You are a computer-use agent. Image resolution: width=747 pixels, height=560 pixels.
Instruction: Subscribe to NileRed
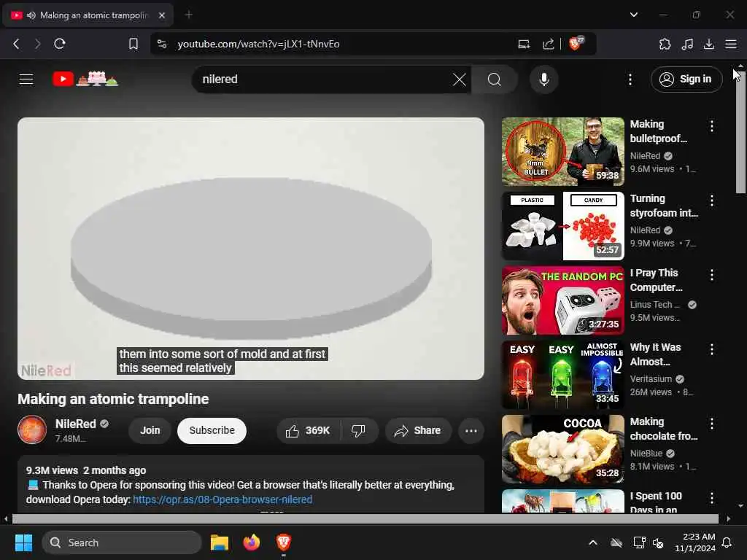click(212, 430)
